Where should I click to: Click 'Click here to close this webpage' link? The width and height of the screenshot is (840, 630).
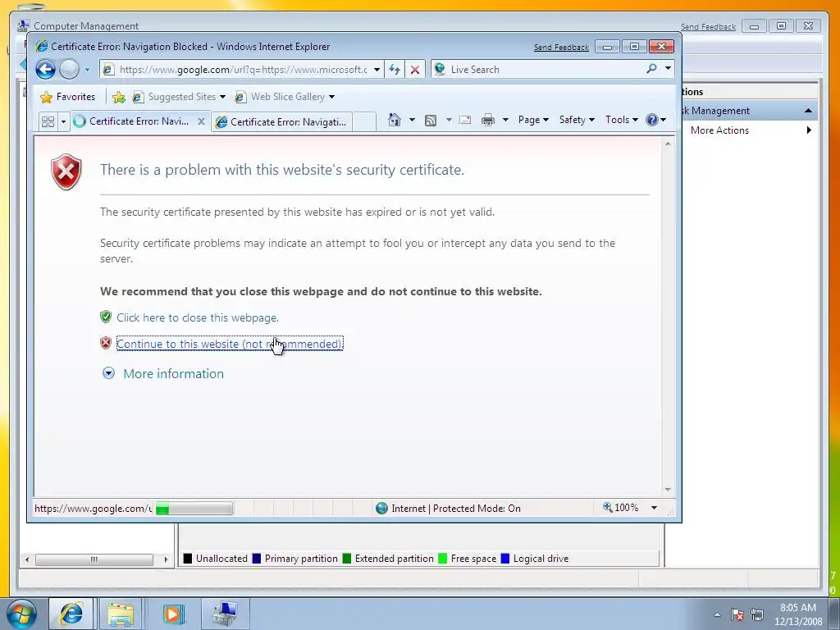click(198, 317)
